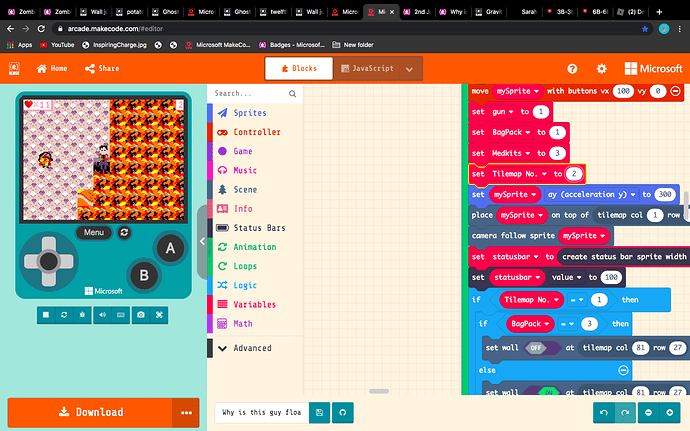This screenshot has height=431, width=690.
Task: Open the Game block category
Action: [x=255, y=151]
